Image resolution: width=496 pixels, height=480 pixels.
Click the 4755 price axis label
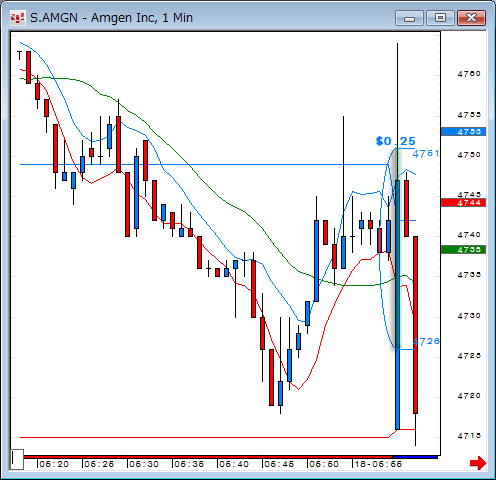point(469,115)
